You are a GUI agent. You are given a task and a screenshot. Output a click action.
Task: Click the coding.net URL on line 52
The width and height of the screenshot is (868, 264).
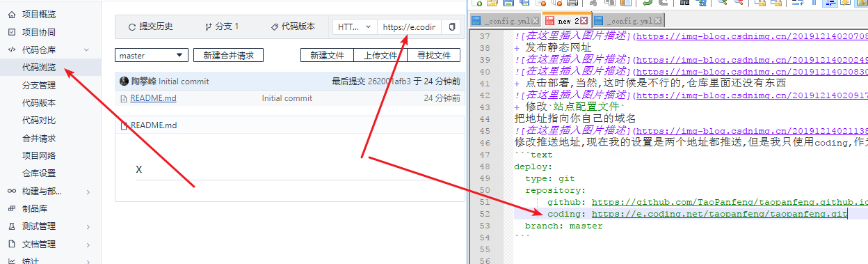719,214
